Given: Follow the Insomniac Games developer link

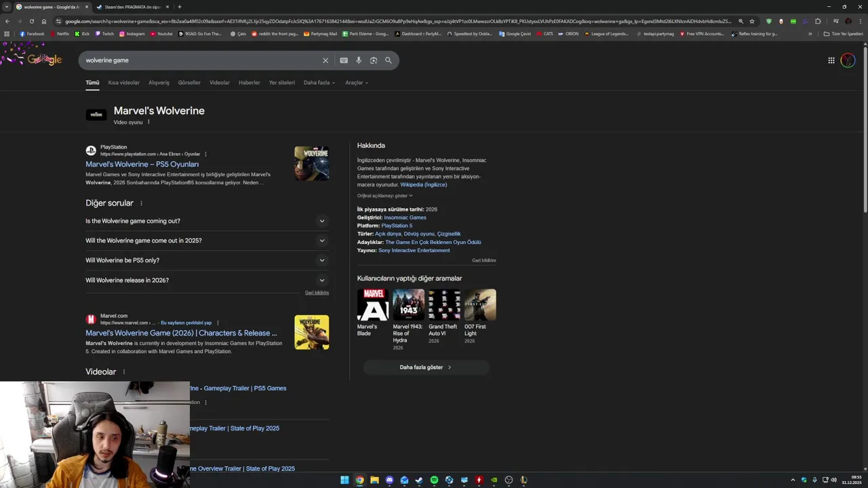Looking at the screenshot, I should (x=405, y=218).
